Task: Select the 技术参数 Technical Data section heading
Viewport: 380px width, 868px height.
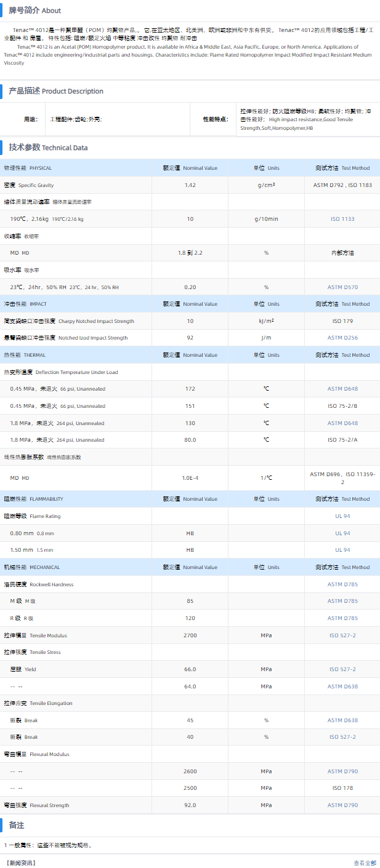Action: 48,148
